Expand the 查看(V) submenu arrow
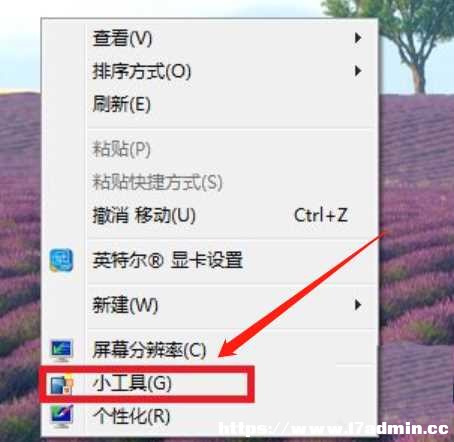Image resolution: width=454 pixels, height=442 pixels. (358, 38)
